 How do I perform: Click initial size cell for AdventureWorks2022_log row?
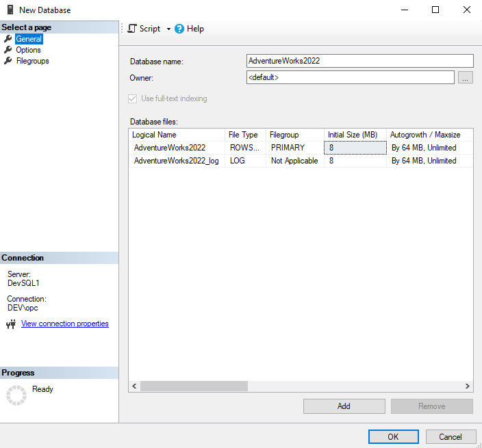tap(355, 161)
